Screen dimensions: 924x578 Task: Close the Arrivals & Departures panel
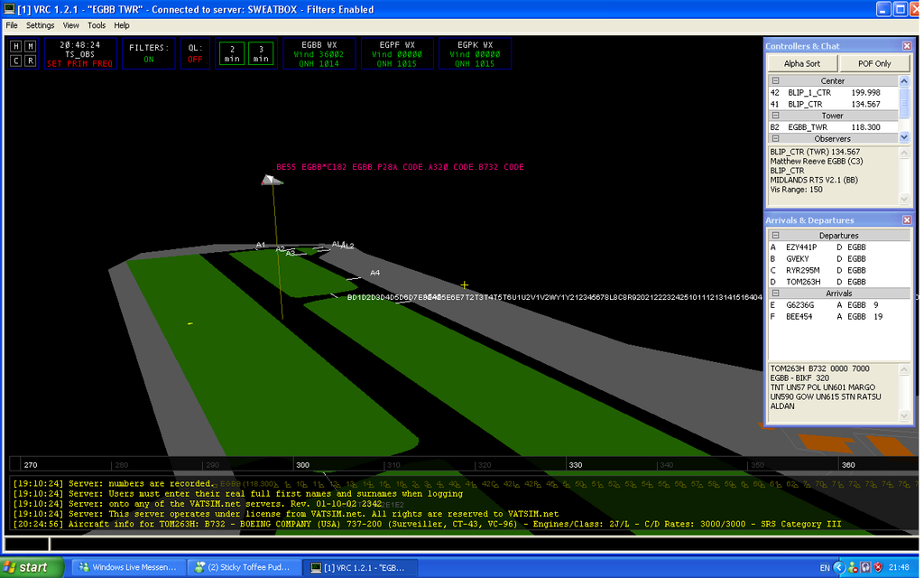[907, 219]
